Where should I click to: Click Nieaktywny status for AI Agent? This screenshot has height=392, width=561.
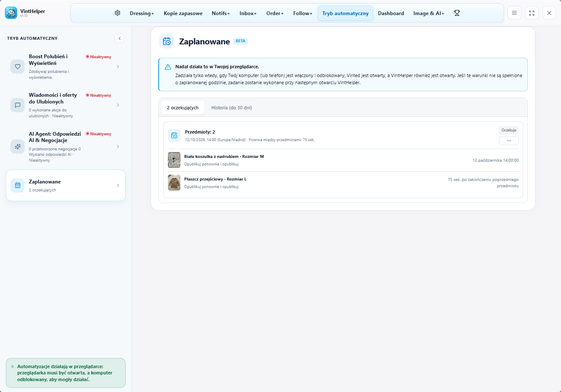(x=98, y=134)
